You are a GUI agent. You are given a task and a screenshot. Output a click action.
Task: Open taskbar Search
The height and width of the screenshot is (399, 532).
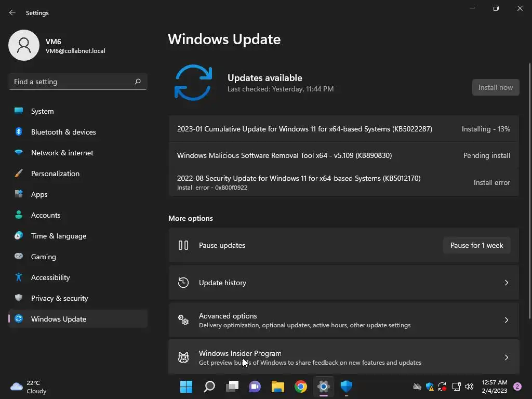[209, 387]
